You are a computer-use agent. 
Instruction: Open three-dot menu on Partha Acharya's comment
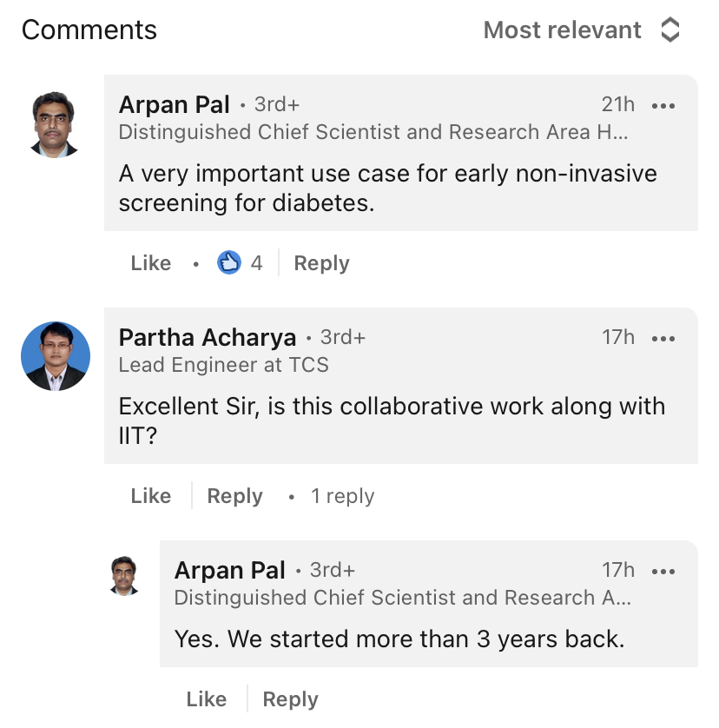[x=663, y=339]
